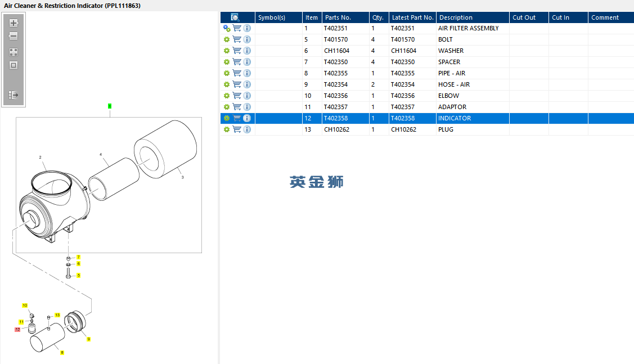Screen dimensions: 634x364
Task: Click the search icon in table header
Action: pyautogui.click(x=235, y=17)
